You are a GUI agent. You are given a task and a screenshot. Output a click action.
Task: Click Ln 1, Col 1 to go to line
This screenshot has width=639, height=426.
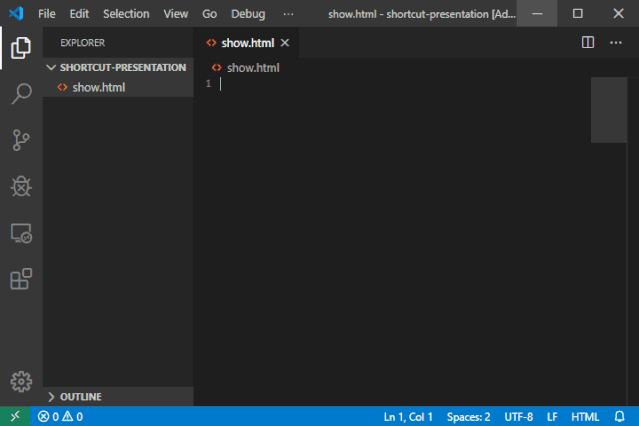[x=408, y=417]
